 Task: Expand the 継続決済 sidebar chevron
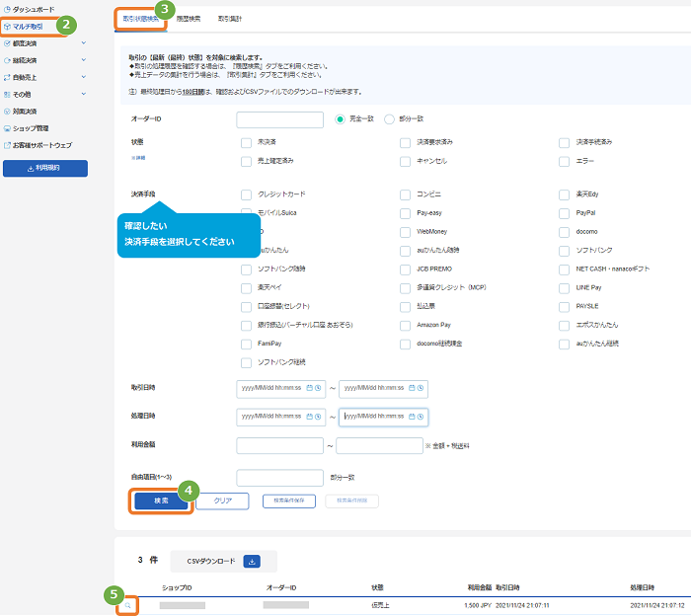click(x=84, y=60)
